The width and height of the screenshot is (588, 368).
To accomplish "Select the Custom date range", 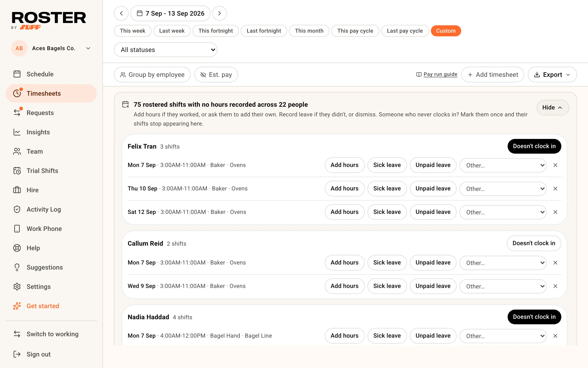I will (x=446, y=31).
